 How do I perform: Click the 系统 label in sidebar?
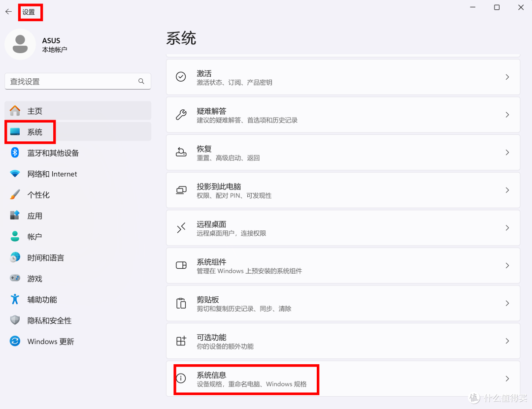pyautogui.click(x=34, y=132)
